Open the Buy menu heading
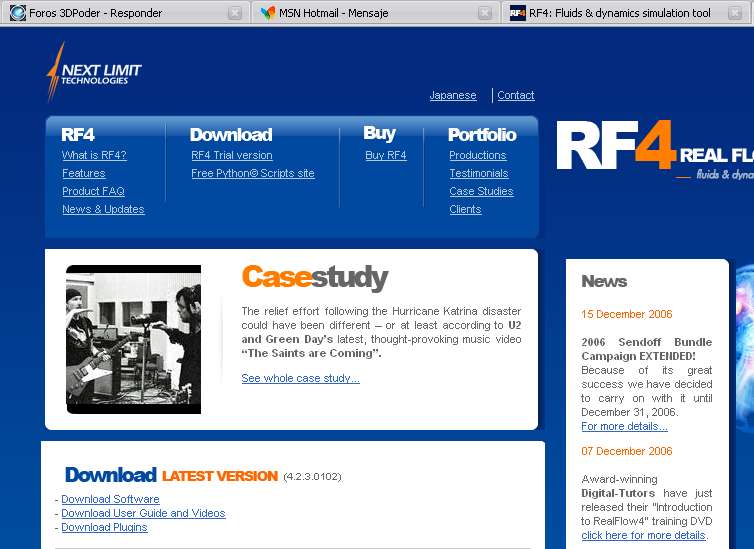754x549 pixels. point(379,133)
